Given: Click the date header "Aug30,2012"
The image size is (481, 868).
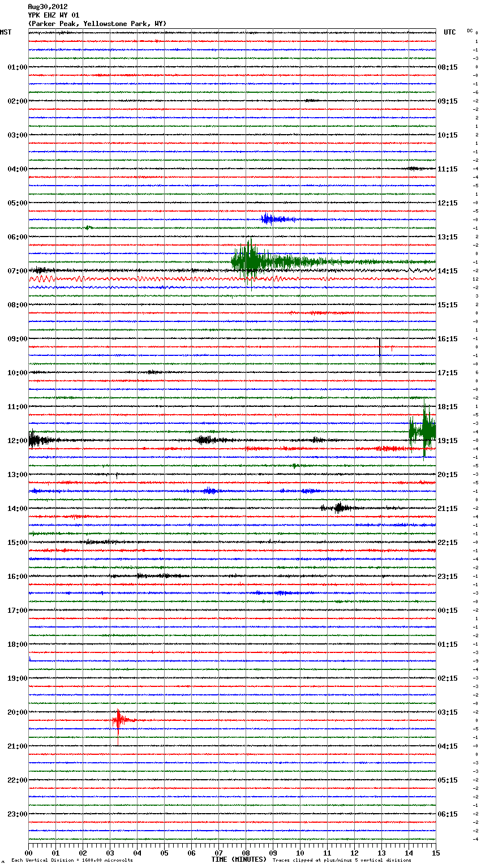Looking at the screenshot, I should (48, 7).
